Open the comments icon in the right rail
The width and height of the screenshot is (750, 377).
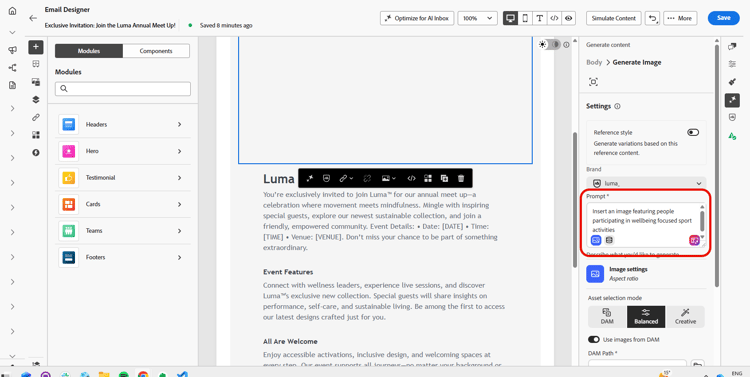click(x=732, y=47)
